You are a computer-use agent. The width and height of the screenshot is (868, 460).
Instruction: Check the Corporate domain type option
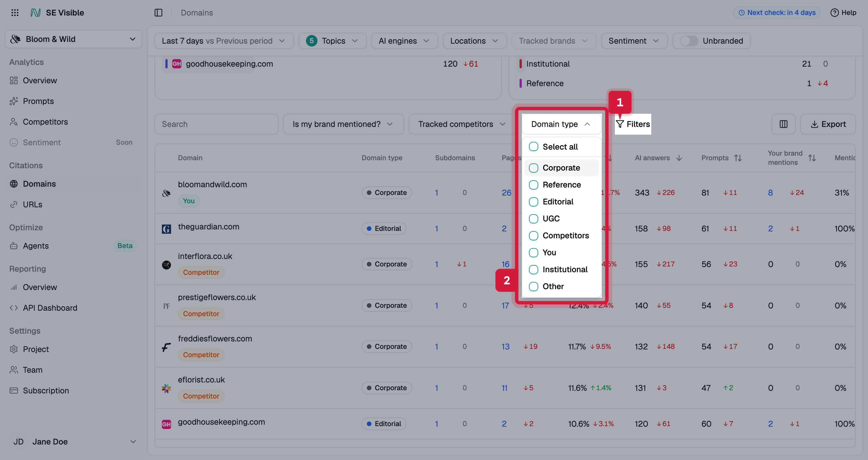[533, 168]
